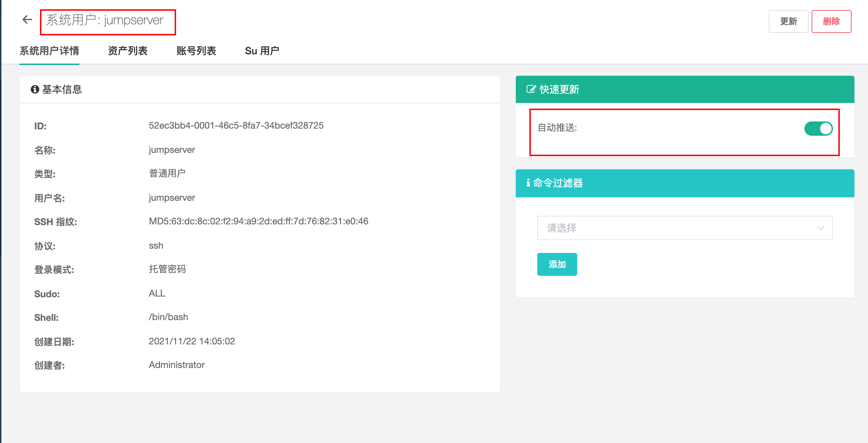Disable the 自动推送 toggle switch
The height and width of the screenshot is (443, 868).
(819, 129)
